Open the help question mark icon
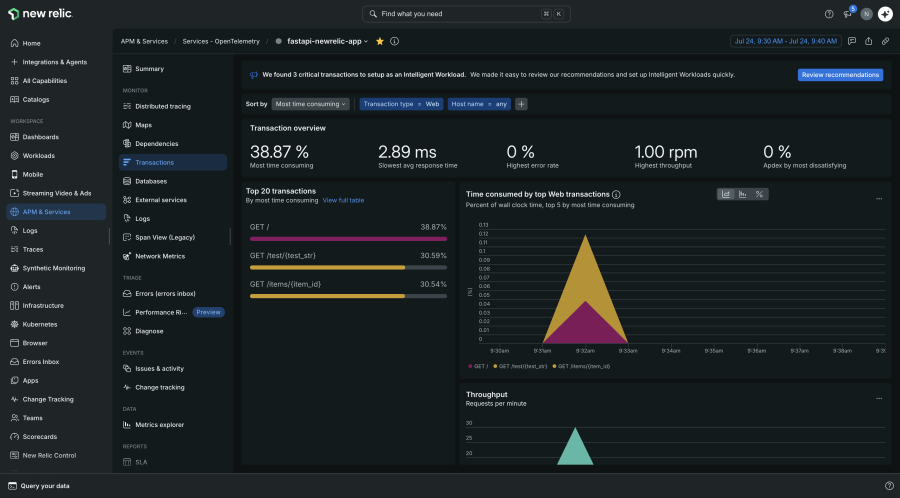This screenshot has width=900, height=498. tap(829, 14)
